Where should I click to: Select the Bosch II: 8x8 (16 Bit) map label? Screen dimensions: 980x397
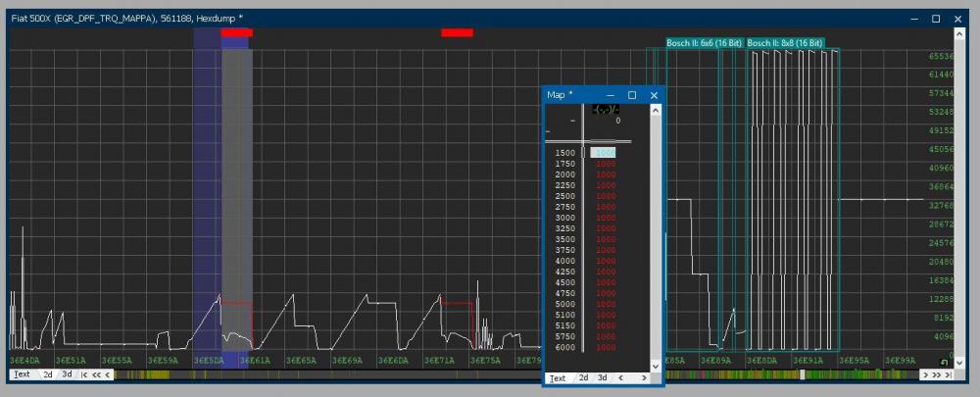click(x=785, y=43)
